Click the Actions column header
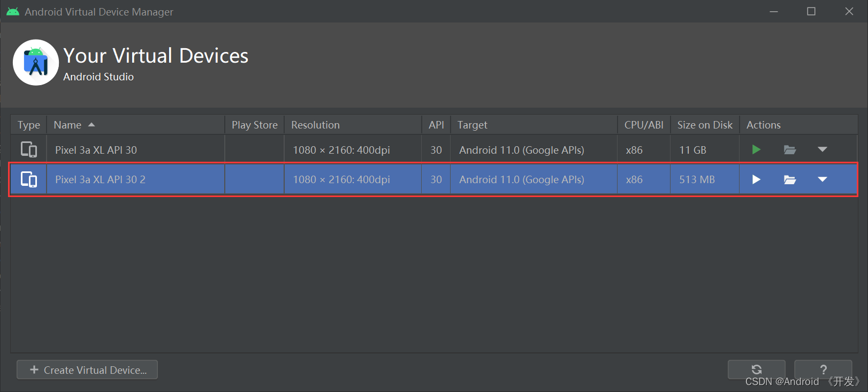The image size is (868, 392). [798, 125]
